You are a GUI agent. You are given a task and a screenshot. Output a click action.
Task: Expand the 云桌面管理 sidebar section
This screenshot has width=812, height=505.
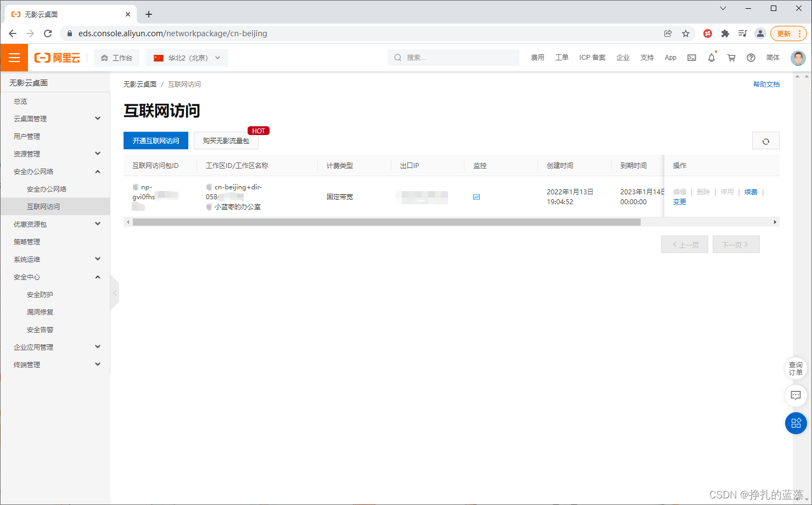(55, 118)
